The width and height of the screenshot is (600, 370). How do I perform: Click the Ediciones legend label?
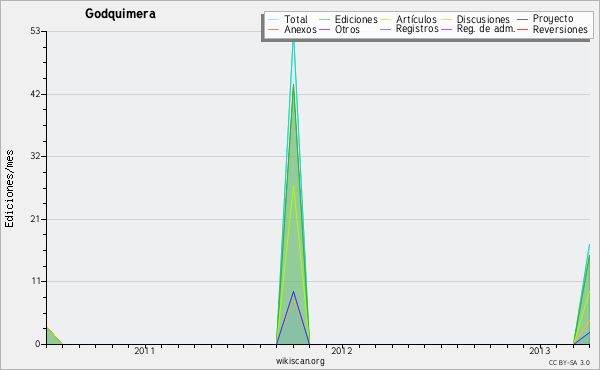356,19
